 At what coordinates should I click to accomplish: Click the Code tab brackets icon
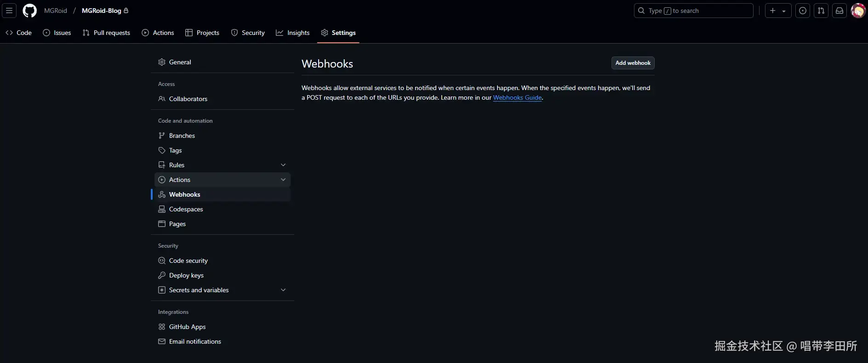[x=9, y=33]
